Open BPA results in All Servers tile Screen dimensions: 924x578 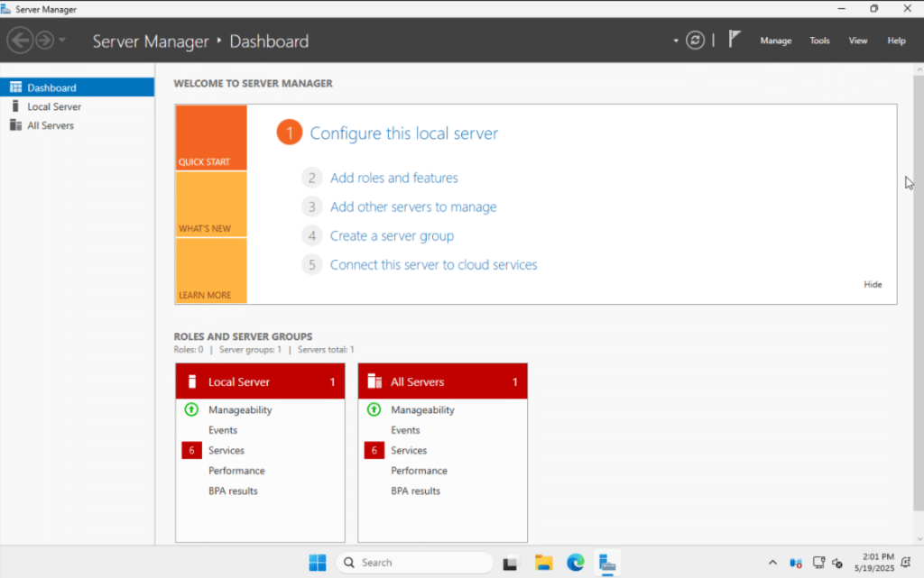coord(415,491)
